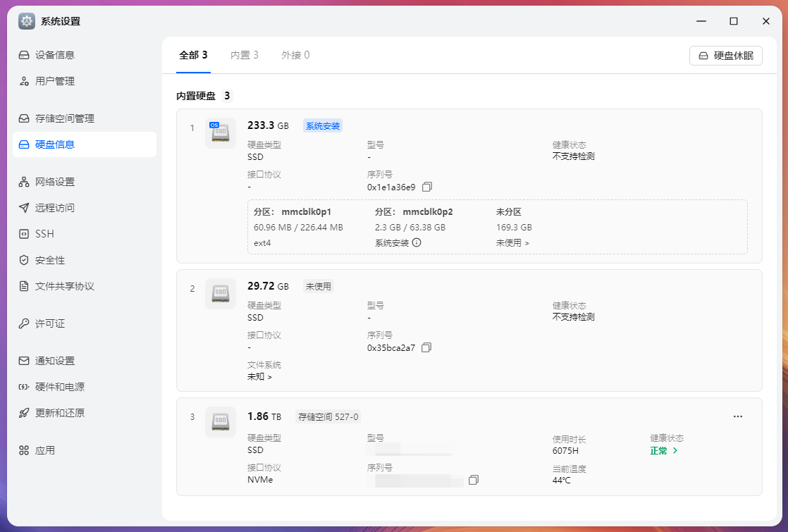Click the 233.3 GB OS SSD icon

pos(220,132)
